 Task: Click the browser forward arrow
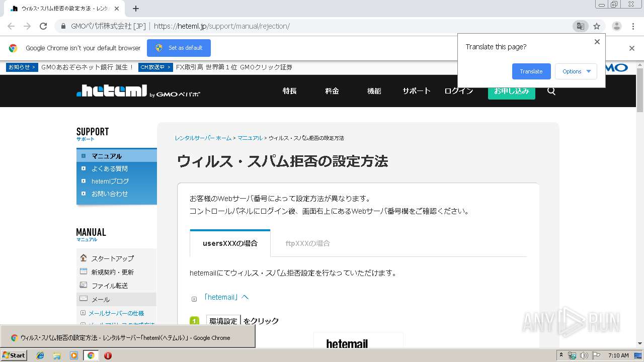pos(27,26)
